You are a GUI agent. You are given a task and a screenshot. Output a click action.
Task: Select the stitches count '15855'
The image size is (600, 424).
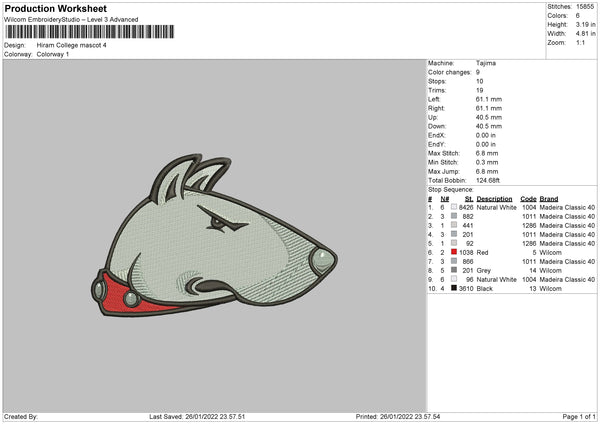(585, 7)
